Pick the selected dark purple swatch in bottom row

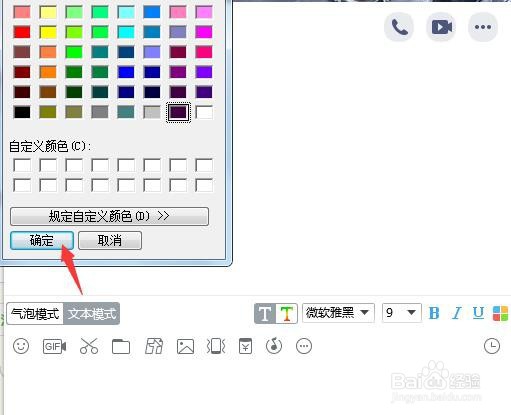point(178,112)
